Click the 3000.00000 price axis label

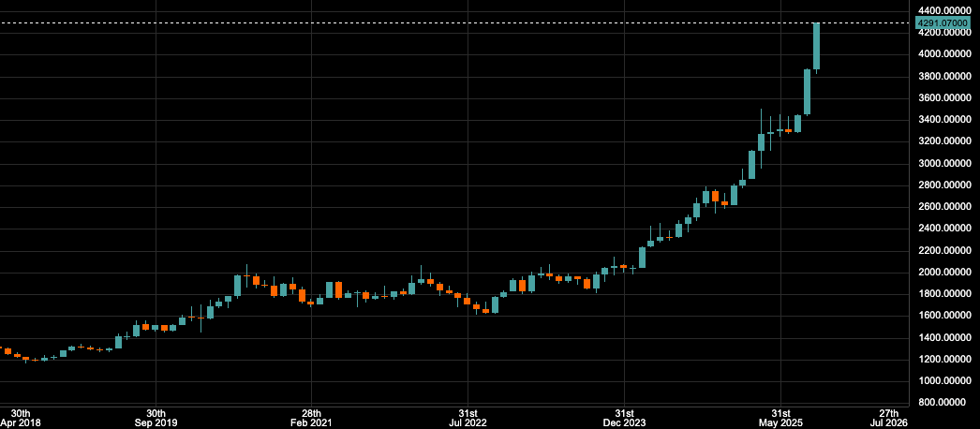click(945, 163)
